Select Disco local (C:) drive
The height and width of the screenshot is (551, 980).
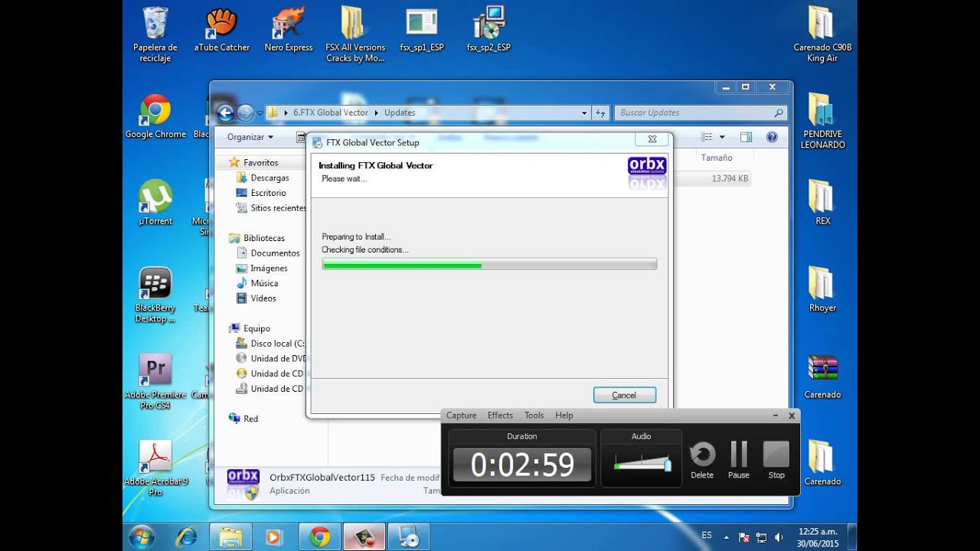point(270,344)
